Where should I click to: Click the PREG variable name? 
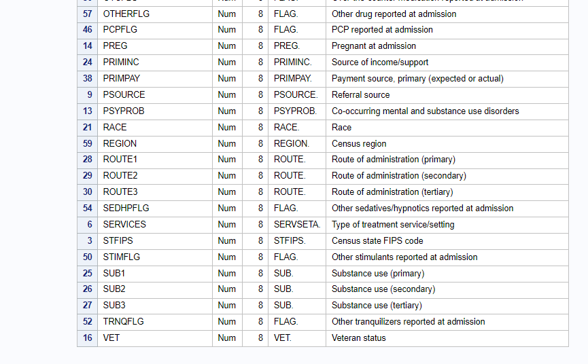click(x=115, y=46)
